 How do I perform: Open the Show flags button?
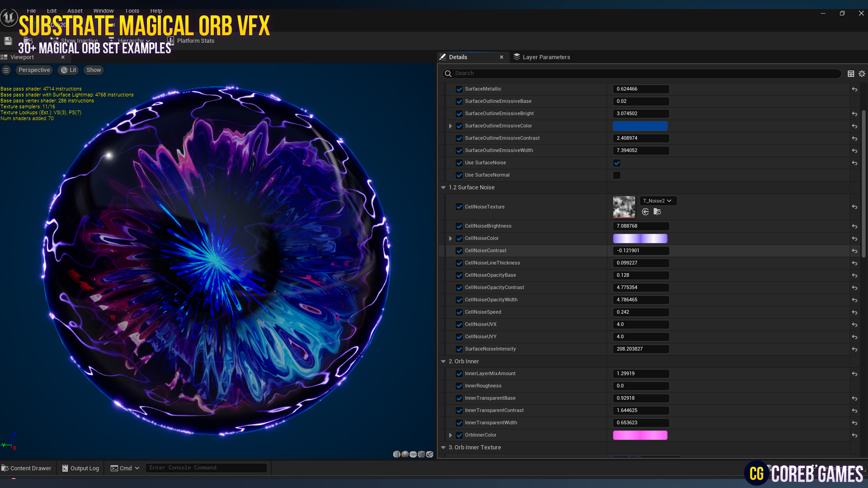[x=93, y=70]
